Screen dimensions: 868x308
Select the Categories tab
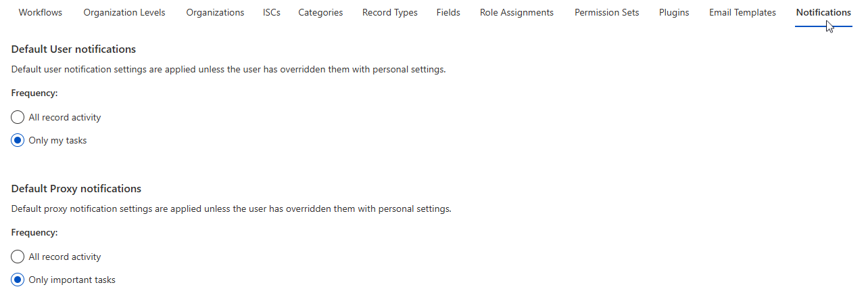click(x=320, y=12)
